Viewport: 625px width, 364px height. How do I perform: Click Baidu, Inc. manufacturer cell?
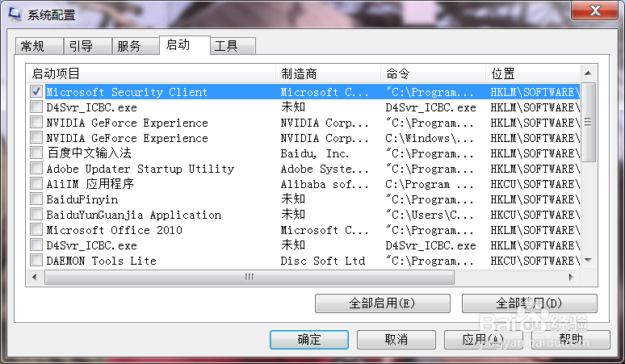tap(315, 153)
